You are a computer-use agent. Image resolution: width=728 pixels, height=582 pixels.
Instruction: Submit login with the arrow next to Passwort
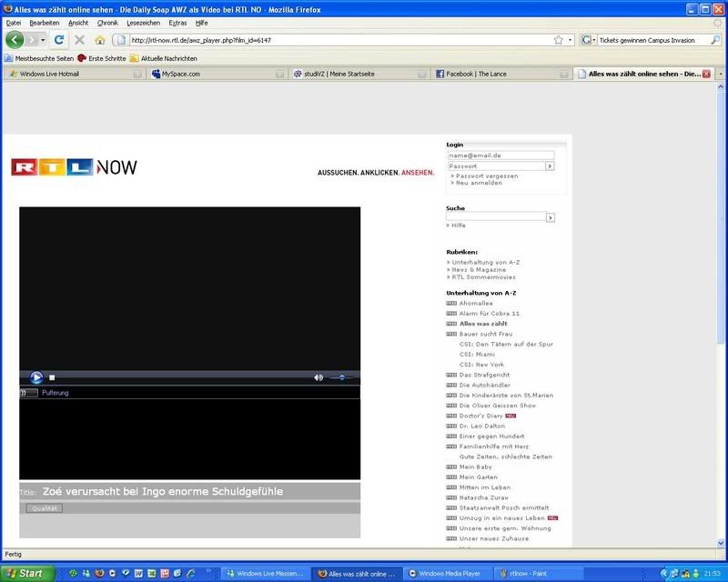[x=550, y=166]
